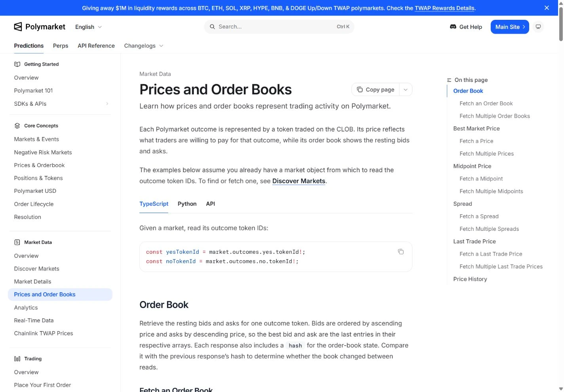Click the search magnifier icon
Image resolution: width=564 pixels, height=392 pixels.
pyautogui.click(x=213, y=27)
